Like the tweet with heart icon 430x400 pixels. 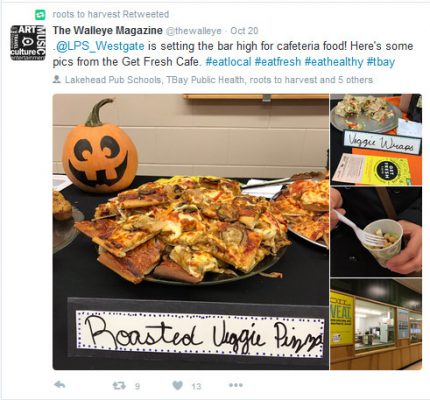point(178,386)
